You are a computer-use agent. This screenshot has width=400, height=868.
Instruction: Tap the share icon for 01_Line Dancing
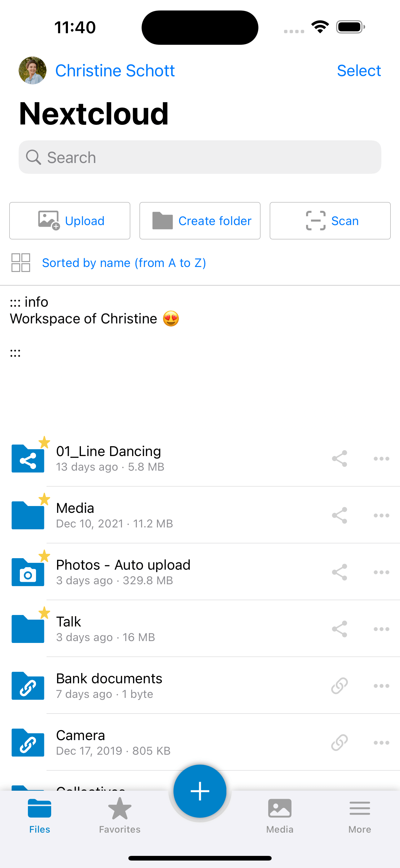point(340,459)
